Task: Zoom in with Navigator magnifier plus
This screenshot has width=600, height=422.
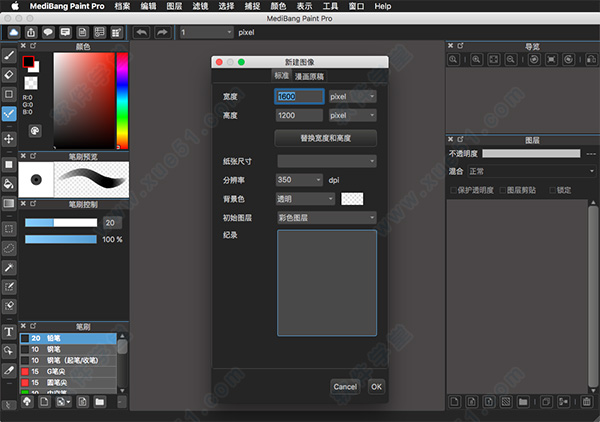Action: [476, 60]
